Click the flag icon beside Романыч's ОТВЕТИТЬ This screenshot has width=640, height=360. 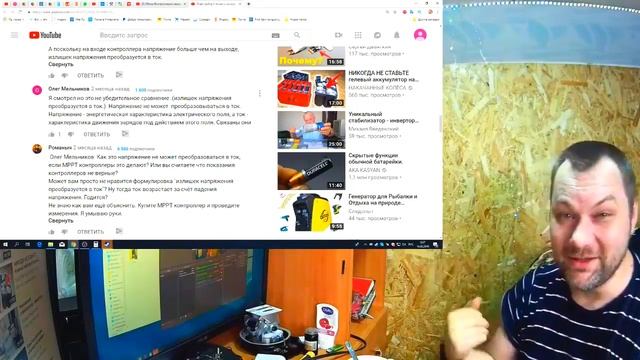click(119, 231)
